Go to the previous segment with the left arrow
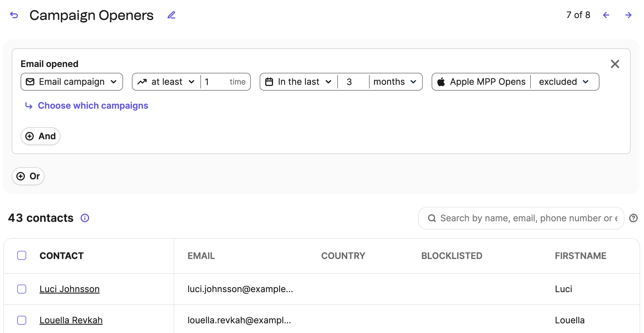The image size is (644, 333). coord(606,15)
